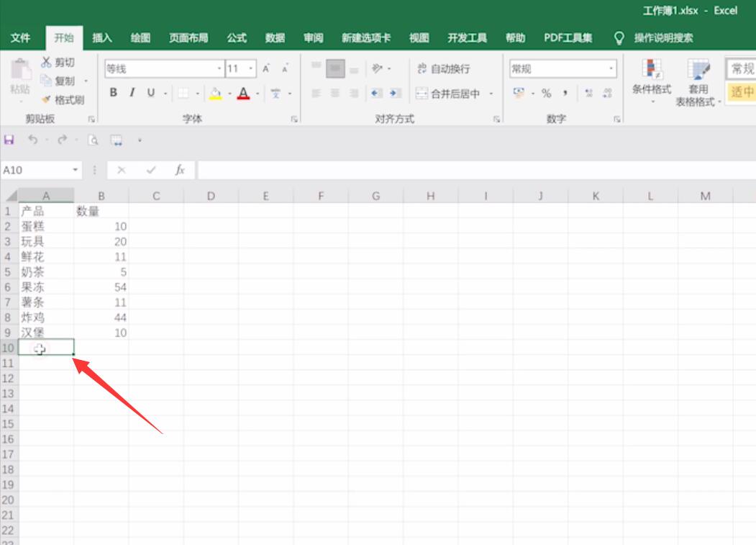Select column B header

pyautogui.click(x=101, y=196)
